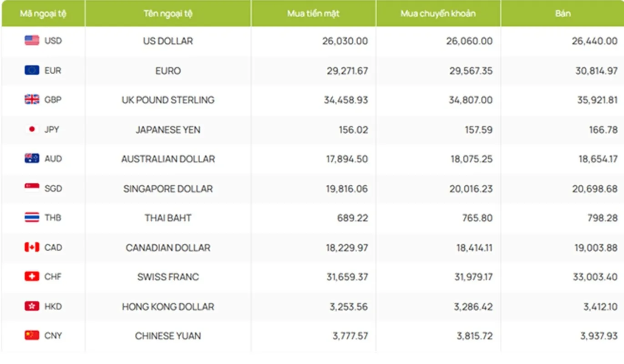Click the European Union flag icon
The height and width of the screenshot is (364, 624).
tap(32, 70)
